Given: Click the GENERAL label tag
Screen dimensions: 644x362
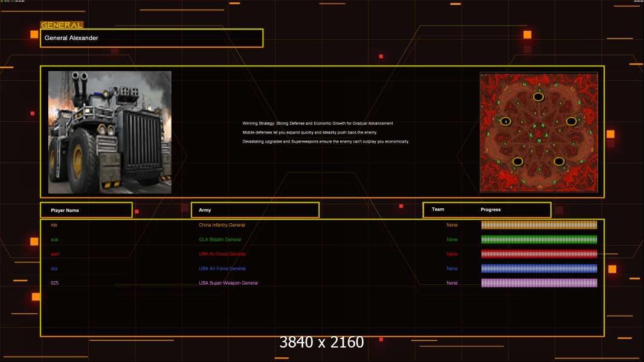Looking at the screenshot, I should pos(62,25).
